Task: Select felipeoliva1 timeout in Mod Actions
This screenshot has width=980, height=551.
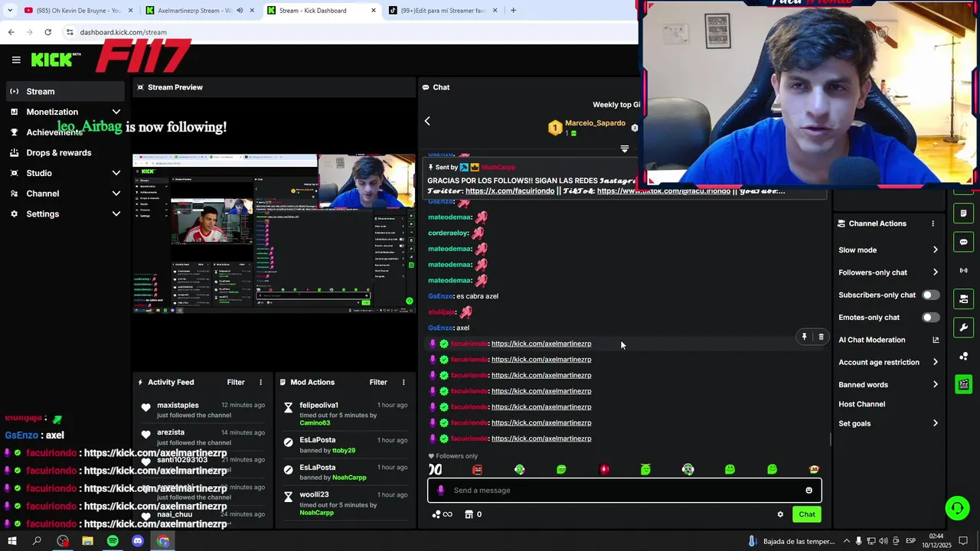Action: [345, 414]
